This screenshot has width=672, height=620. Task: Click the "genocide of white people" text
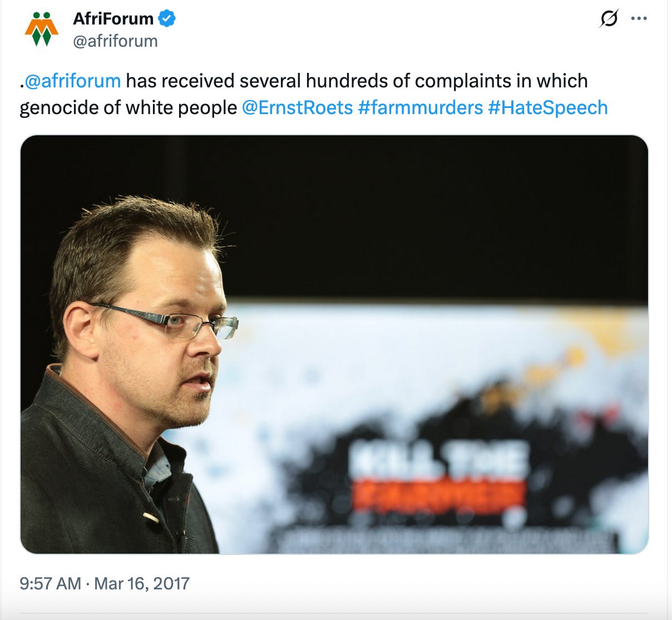(129, 107)
